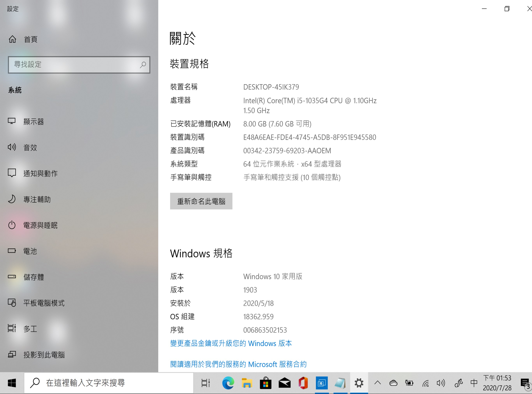Open Mail app from taskbar

click(284, 383)
